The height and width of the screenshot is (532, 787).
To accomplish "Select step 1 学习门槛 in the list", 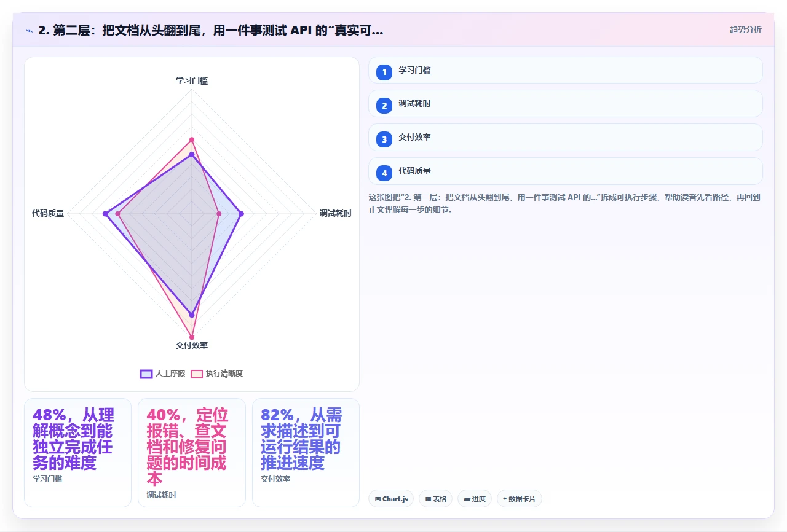I will 565,70.
